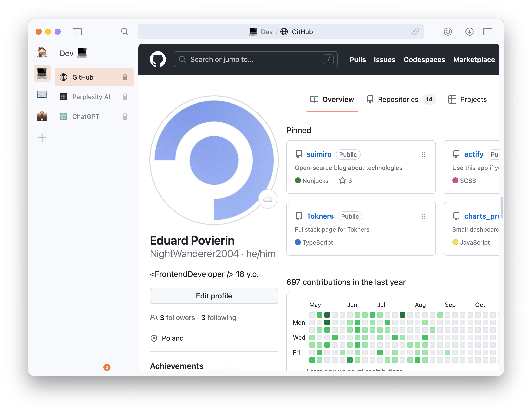The image size is (532, 413).
Task: Click the Achievements heading link
Action: point(177,366)
